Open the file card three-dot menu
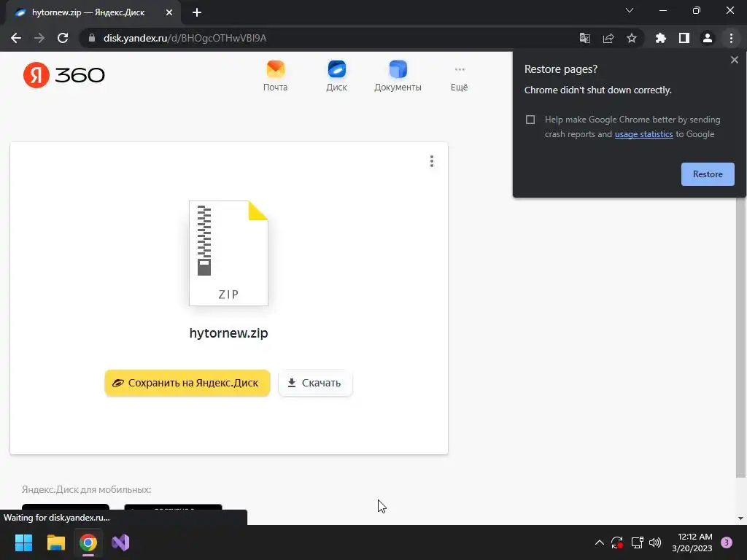The image size is (747, 560). point(432,161)
